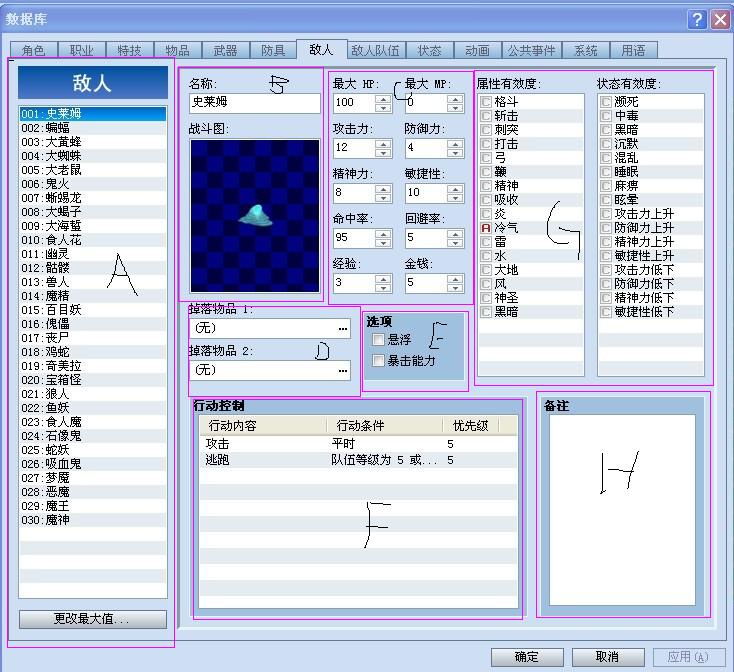
Task: Confirm with the 确定 button
Action: point(527,657)
